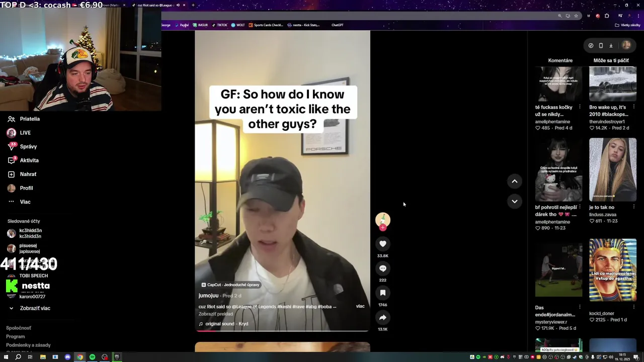Open followed account kc3hidd3n
This screenshot has width=644, height=362.
click(x=24, y=233)
